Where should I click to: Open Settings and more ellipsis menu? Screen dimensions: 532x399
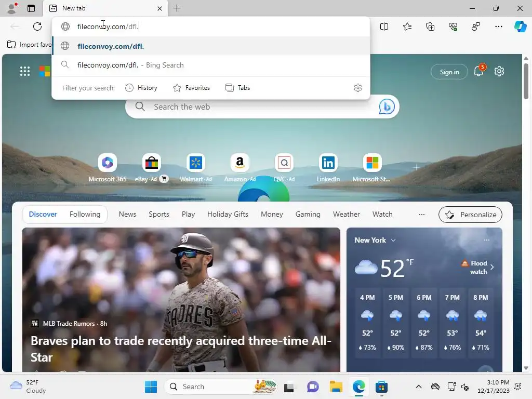tap(498, 26)
